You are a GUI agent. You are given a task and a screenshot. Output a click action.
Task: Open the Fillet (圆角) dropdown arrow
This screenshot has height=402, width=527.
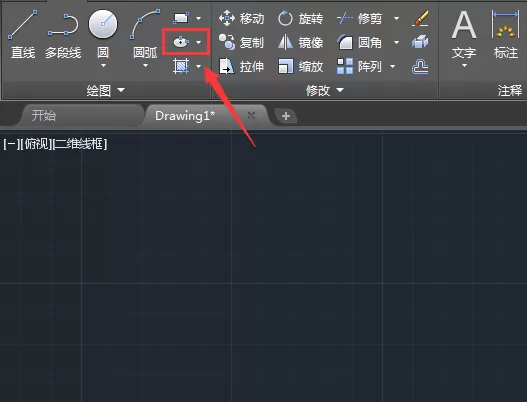397,42
